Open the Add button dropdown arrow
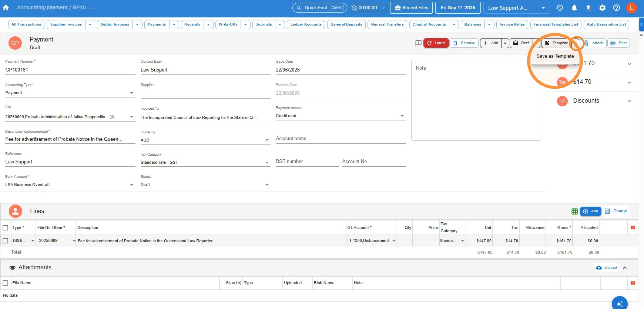644x309 pixels. pos(505,43)
